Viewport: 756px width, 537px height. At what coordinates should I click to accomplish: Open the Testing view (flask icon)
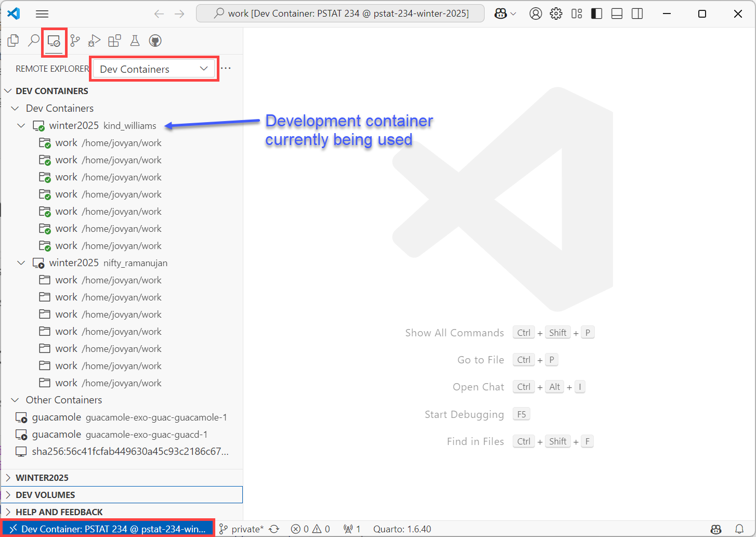(135, 40)
